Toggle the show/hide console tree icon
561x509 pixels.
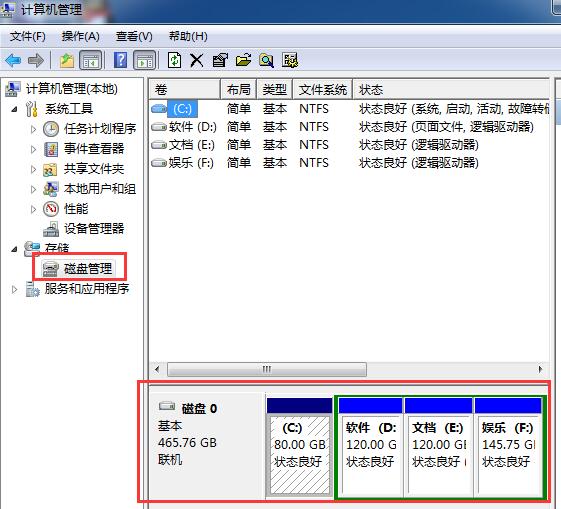(x=91, y=60)
